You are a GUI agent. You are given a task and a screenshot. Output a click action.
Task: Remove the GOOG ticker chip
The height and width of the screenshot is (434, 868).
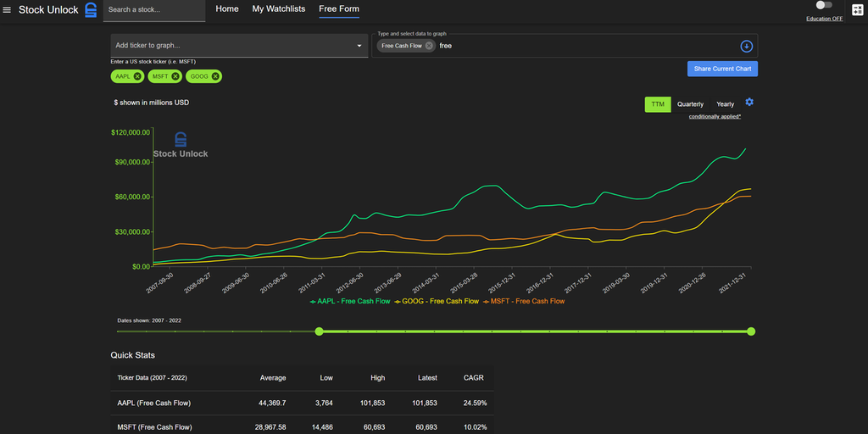click(215, 76)
